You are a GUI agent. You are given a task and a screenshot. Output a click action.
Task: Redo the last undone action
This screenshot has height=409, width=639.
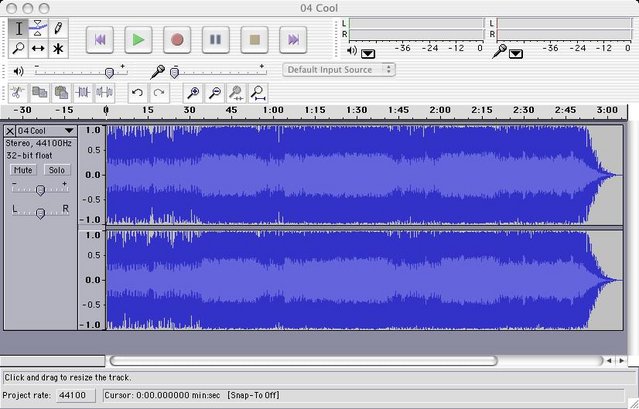159,93
